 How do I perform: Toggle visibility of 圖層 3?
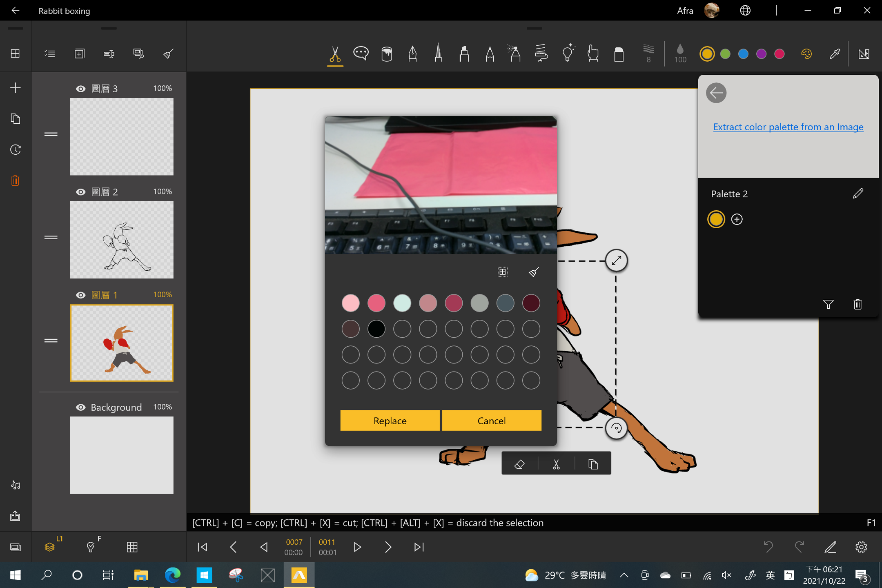click(80, 88)
